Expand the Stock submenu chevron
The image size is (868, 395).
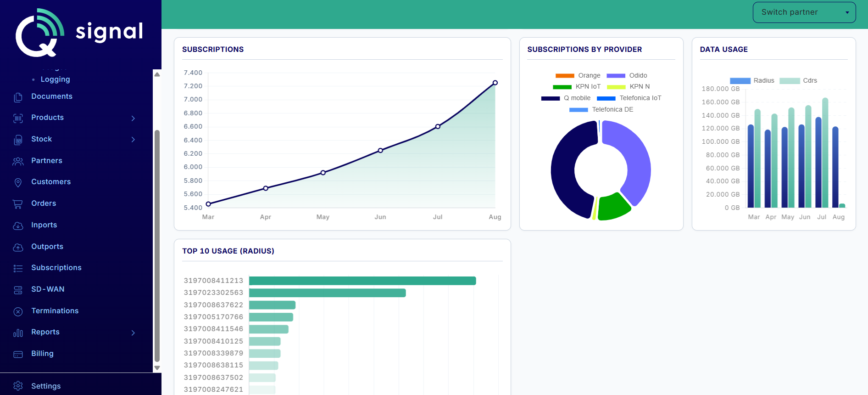pos(133,139)
